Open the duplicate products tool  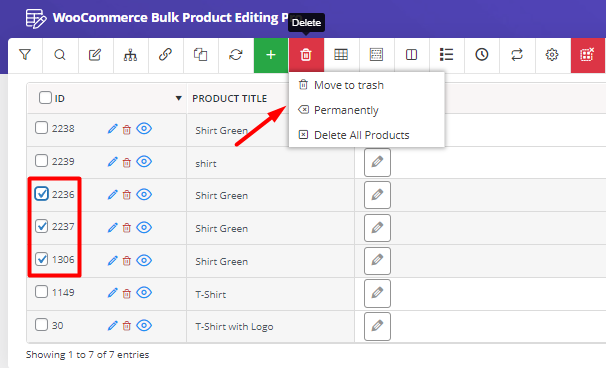(x=200, y=55)
